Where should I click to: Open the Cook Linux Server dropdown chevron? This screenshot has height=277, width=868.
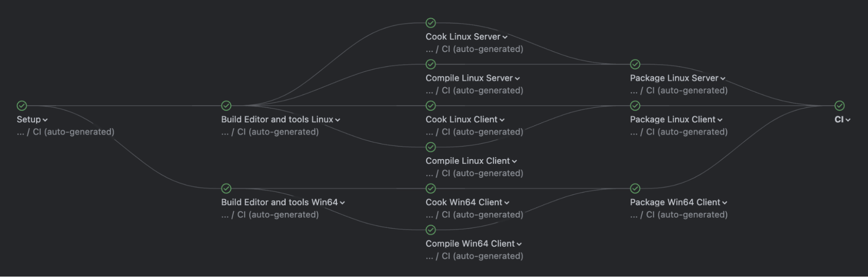coord(505,37)
